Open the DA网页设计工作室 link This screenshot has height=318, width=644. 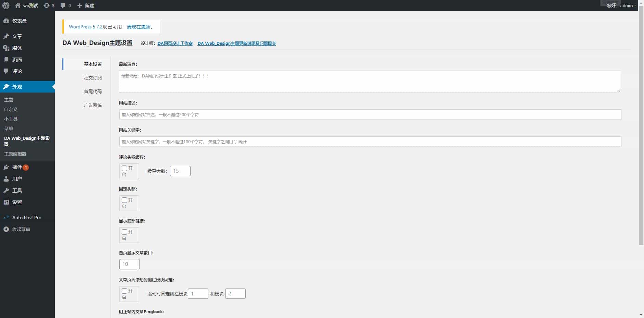175,44
